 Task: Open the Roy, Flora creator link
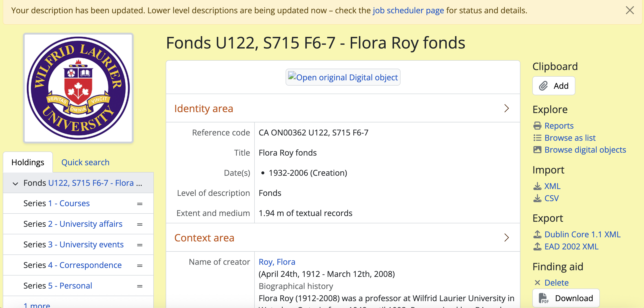277,262
